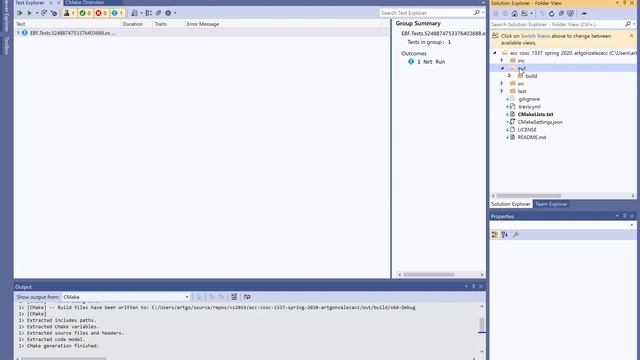Select the Test Explorer tab
Image resolution: width=640 pixels, height=360 pixels.
point(30,2)
